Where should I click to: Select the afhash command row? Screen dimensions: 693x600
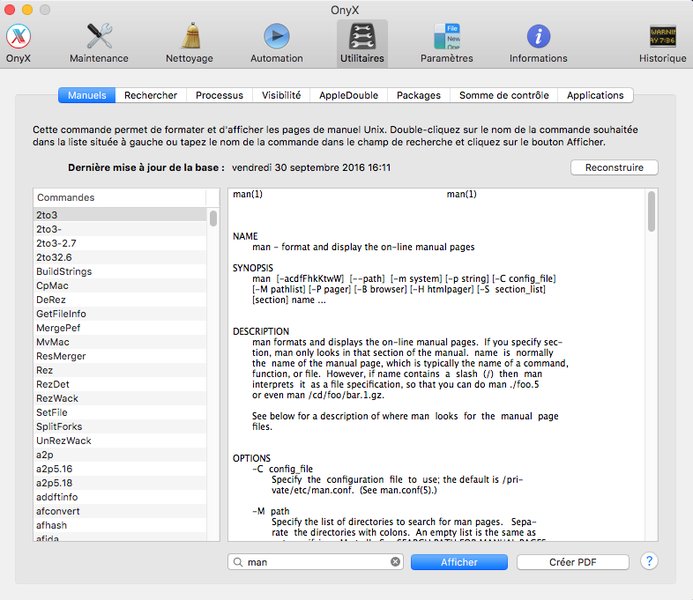120,525
